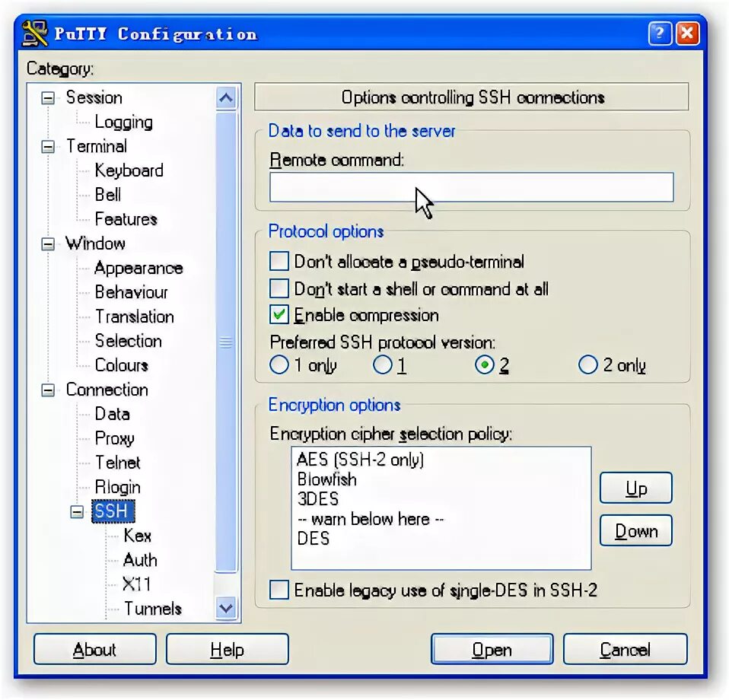
Task: Select 3DES cipher in list
Action: [317, 498]
